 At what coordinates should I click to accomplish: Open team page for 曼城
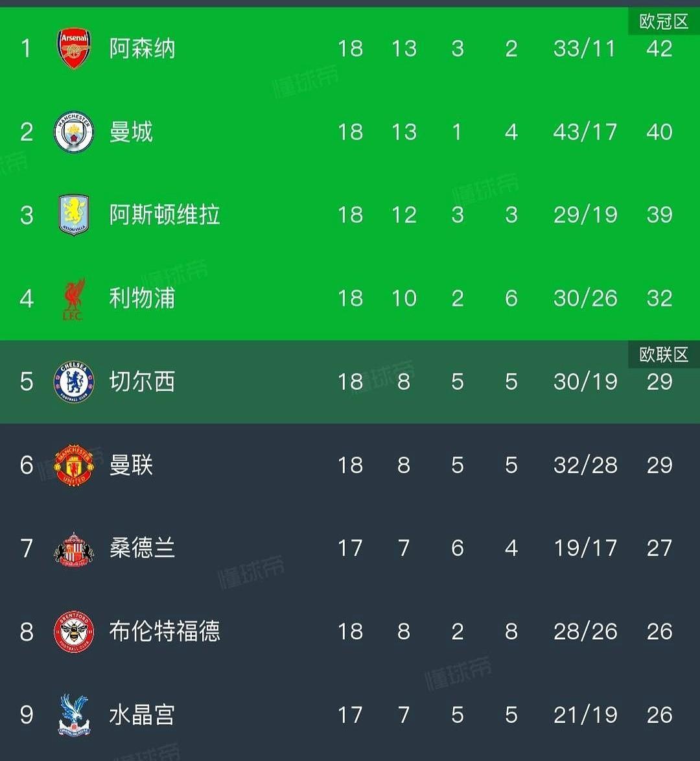click(x=131, y=132)
